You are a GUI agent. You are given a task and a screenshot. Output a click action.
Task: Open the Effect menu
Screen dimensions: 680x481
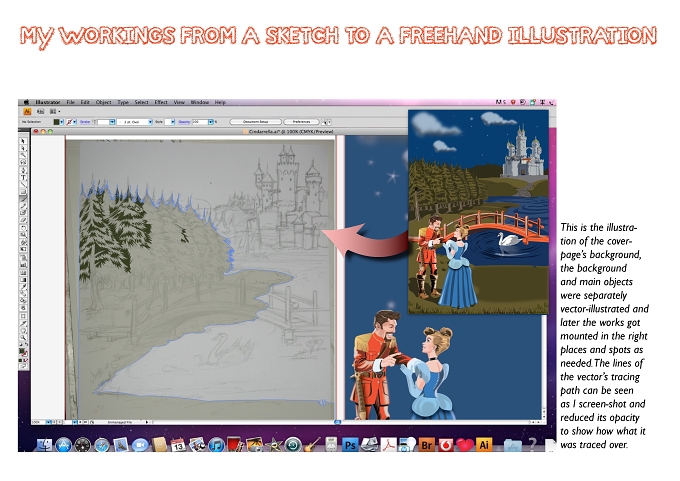click(161, 102)
